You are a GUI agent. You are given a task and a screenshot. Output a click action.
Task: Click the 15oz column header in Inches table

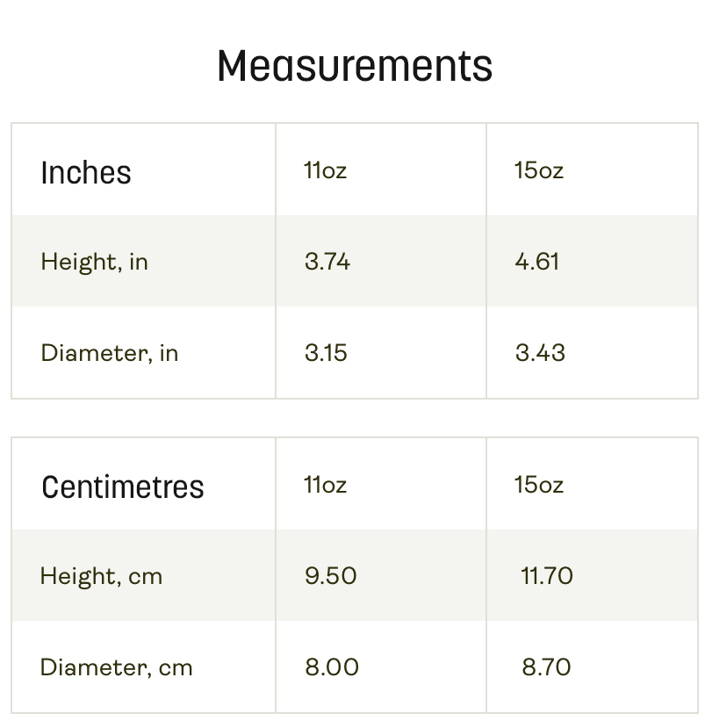pos(539,170)
